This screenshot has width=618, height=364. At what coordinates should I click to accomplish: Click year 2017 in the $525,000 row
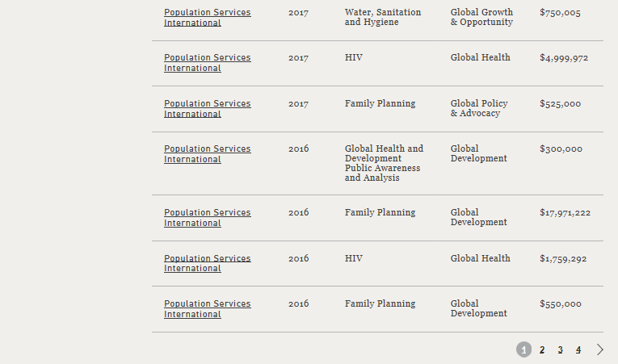tap(298, 104)
